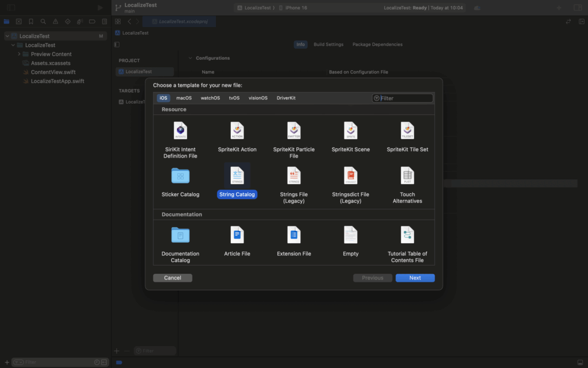Cancel the new file dialog

172,278
